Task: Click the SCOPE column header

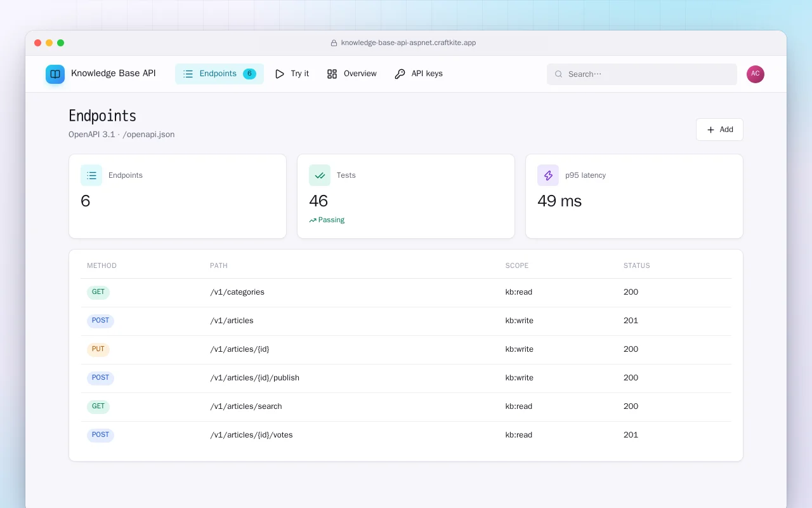Action: [517, 266]
